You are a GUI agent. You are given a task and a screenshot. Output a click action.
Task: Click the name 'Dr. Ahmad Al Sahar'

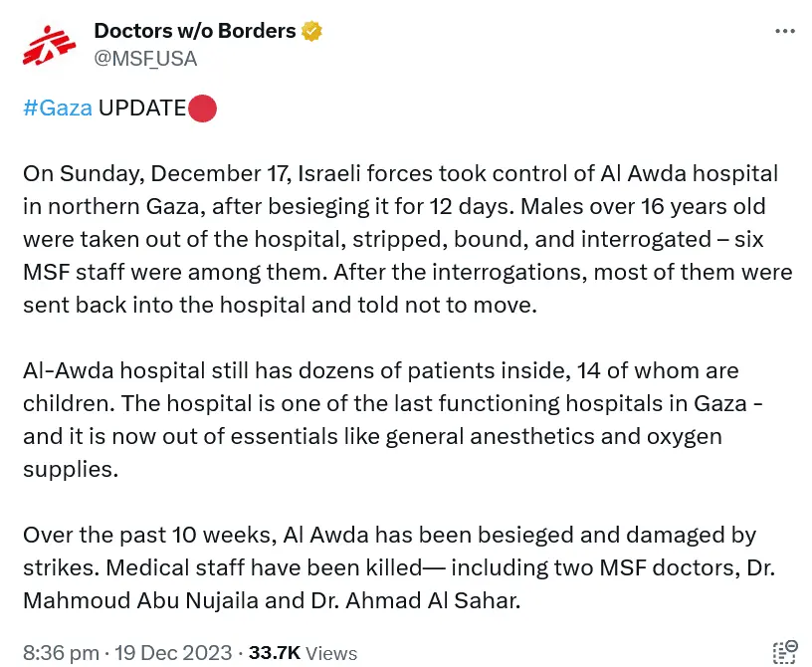(415, 601)
